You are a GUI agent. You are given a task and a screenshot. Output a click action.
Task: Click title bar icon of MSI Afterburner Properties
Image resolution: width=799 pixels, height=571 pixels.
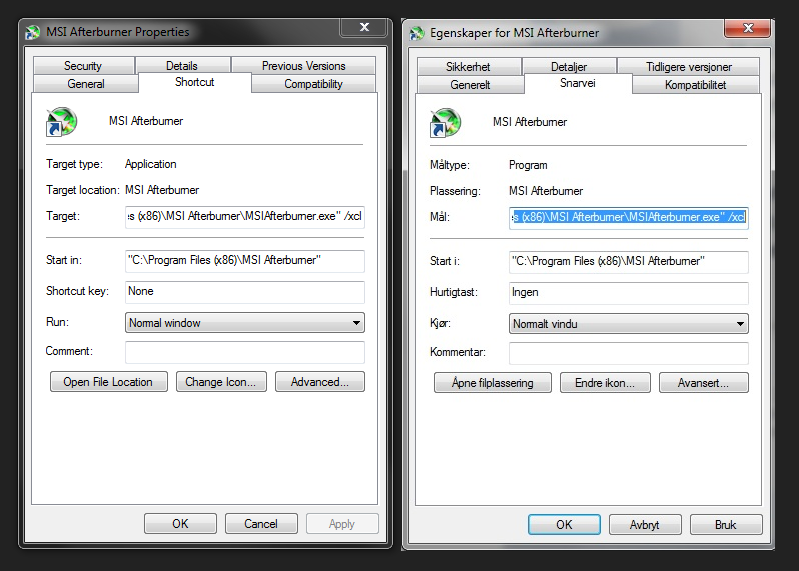click(x=33, y=33)
